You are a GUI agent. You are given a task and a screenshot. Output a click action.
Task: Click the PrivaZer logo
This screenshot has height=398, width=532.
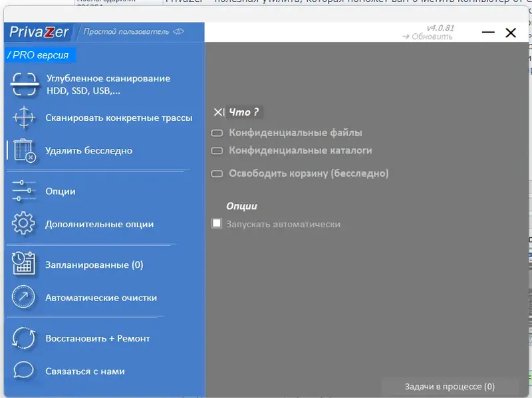tap(39, 32)
